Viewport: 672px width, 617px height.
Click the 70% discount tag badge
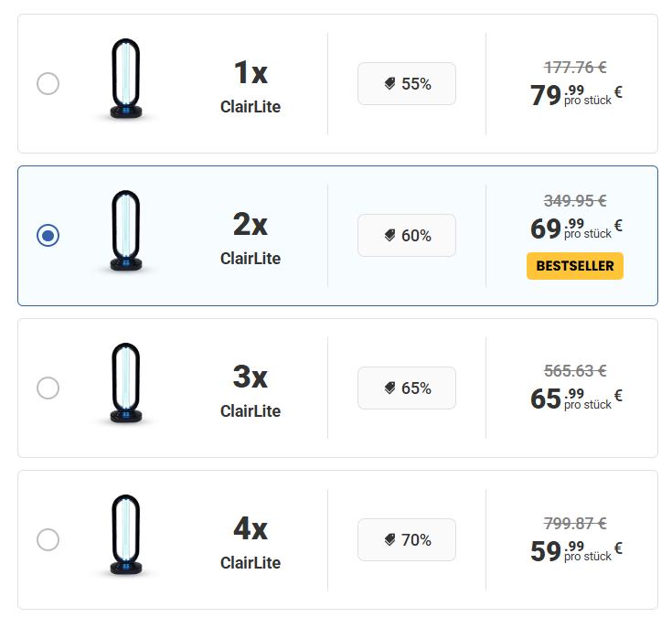(407, 540)
